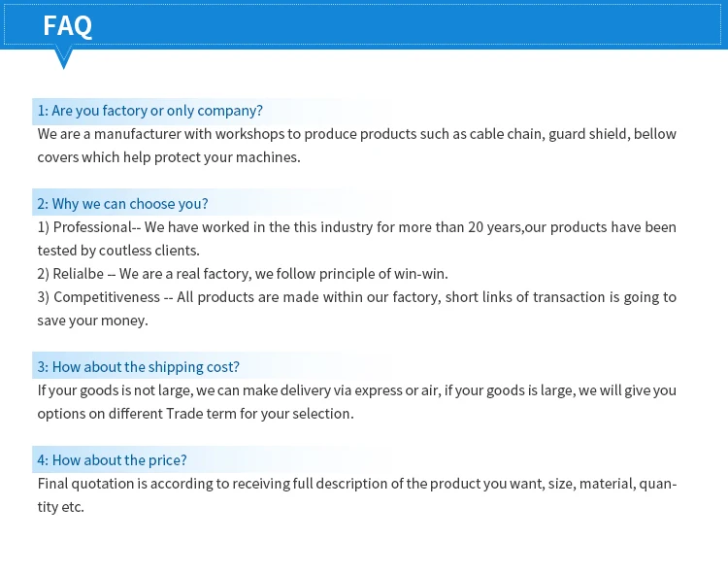Click the blue FAQ banner pointer arrow
The image size is (728, 575).
coord(64,58)
